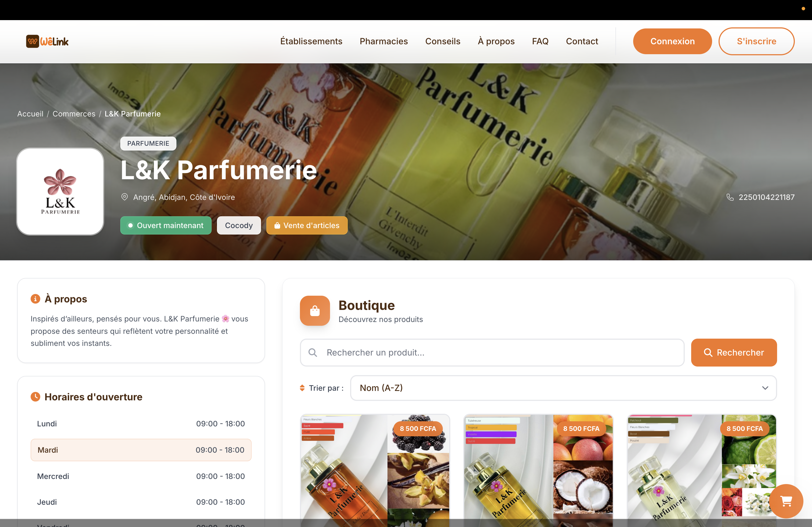Screen dimensions: 812x527
Task: Select the first perfume product thumbnail
Action: point(375,470)
